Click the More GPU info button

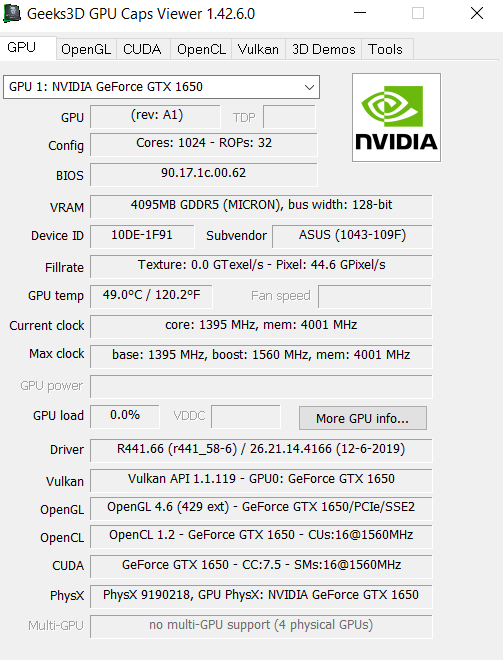pos(363,418)
